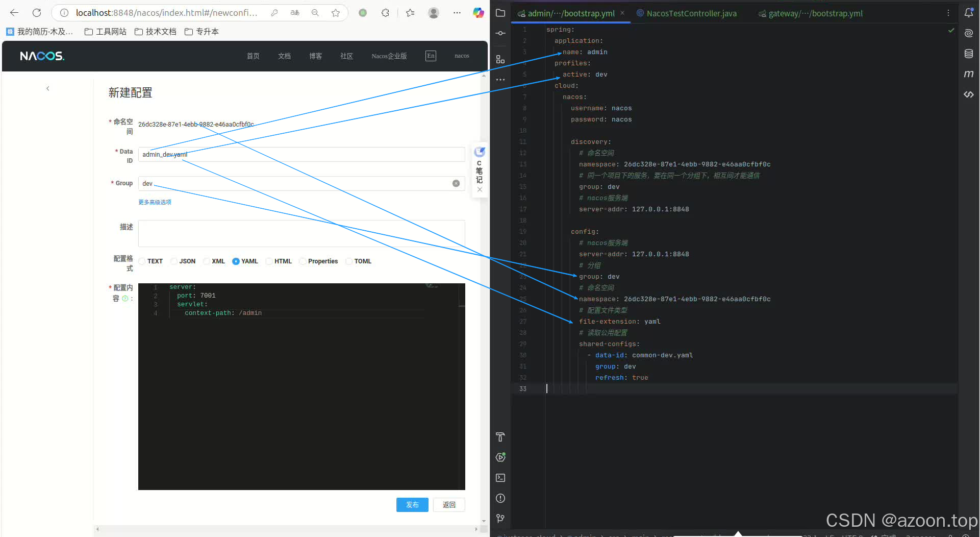The width and height of the screenshot is (980, 537).
Task: Open the Maven tool window
Action: tap(969, 74)
